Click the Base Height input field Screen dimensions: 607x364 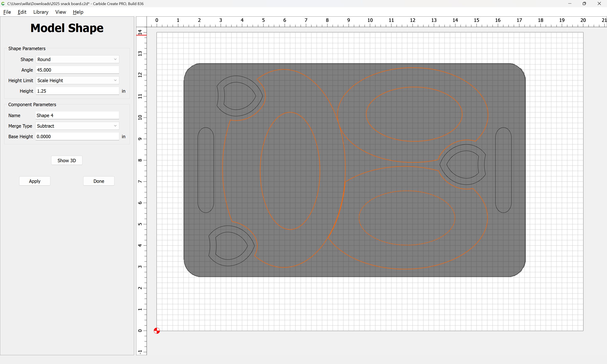coord(77,136)
